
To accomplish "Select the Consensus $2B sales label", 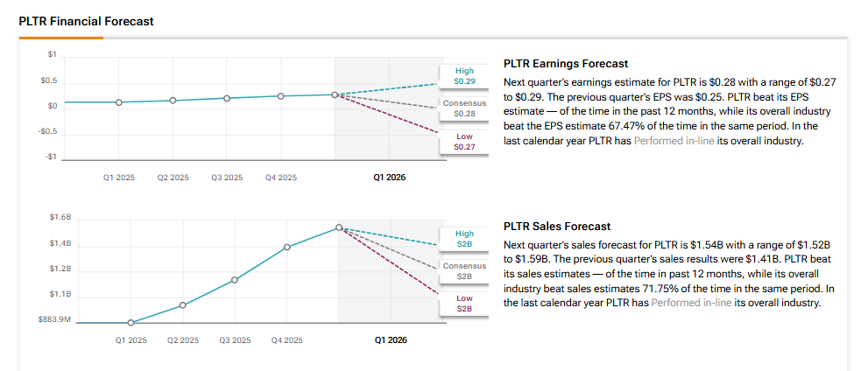I will pyautogui.click(x=464, y=271).
